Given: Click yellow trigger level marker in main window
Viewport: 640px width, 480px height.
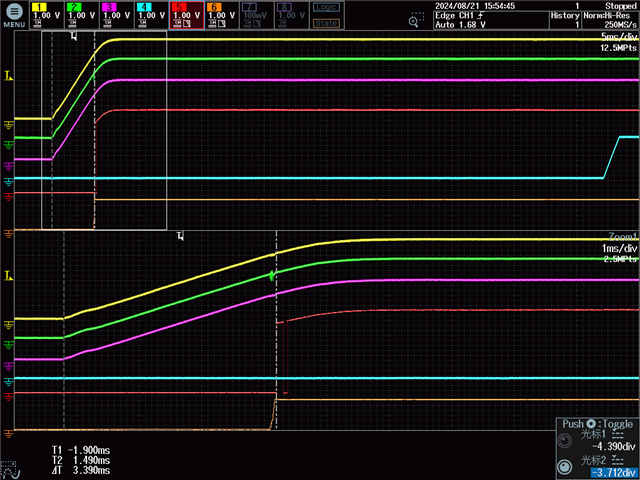Looking at the screenshot, I should click(x=8, y=76).
